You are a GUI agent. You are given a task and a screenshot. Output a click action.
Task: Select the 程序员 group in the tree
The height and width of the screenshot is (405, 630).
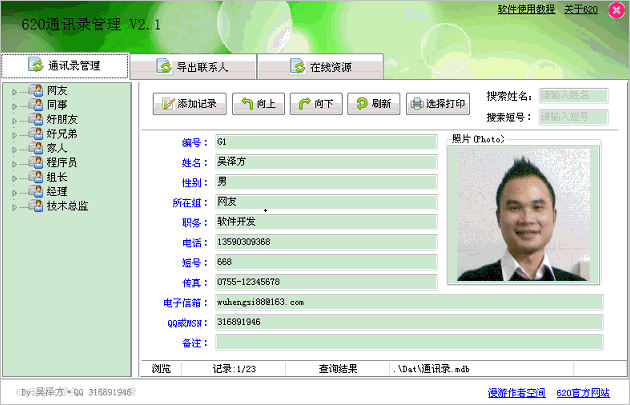(62, 163)
